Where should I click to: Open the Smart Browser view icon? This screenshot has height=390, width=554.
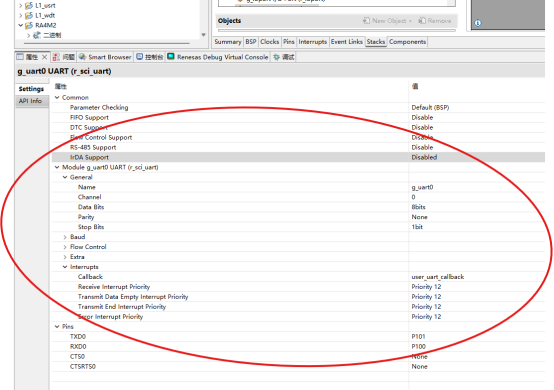tap(82, 57)
